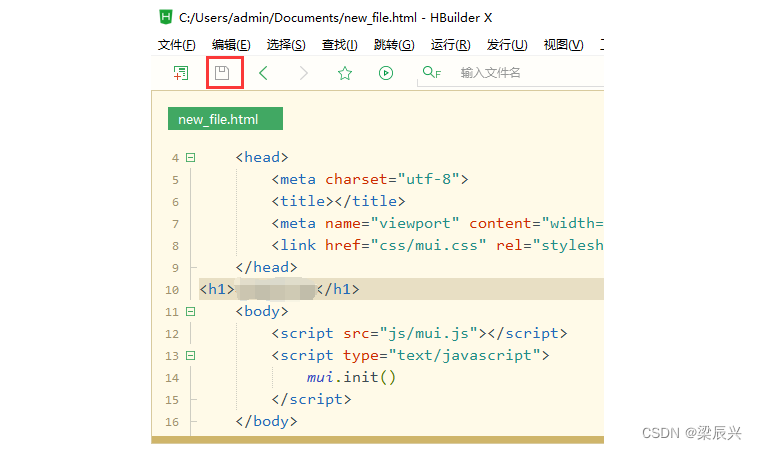Viewport: 757px width, 450px height.
Task: Open the 查找(I) menu
Action: [340, 45]
